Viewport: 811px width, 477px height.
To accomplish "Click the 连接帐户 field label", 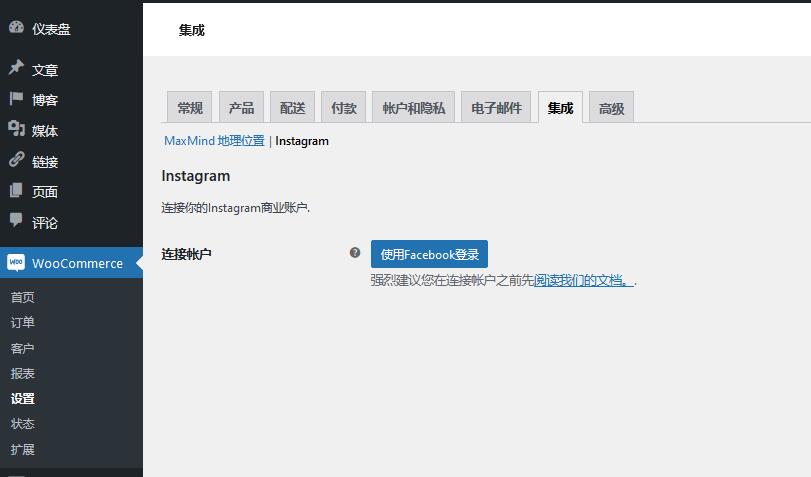I will tap(187, 254).
